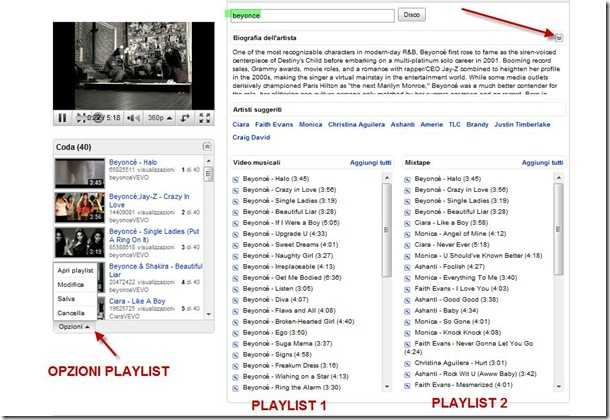The width and height of the screenshot is (610, 420).
Task: Open the Opzioni playlist menu
Action: point(74,327)
